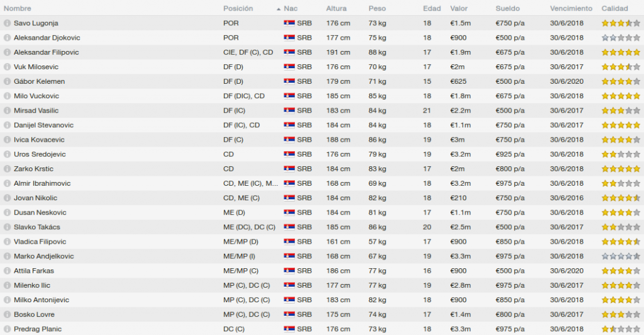Open info icon for Uros Sredojevic

(7, 154)
